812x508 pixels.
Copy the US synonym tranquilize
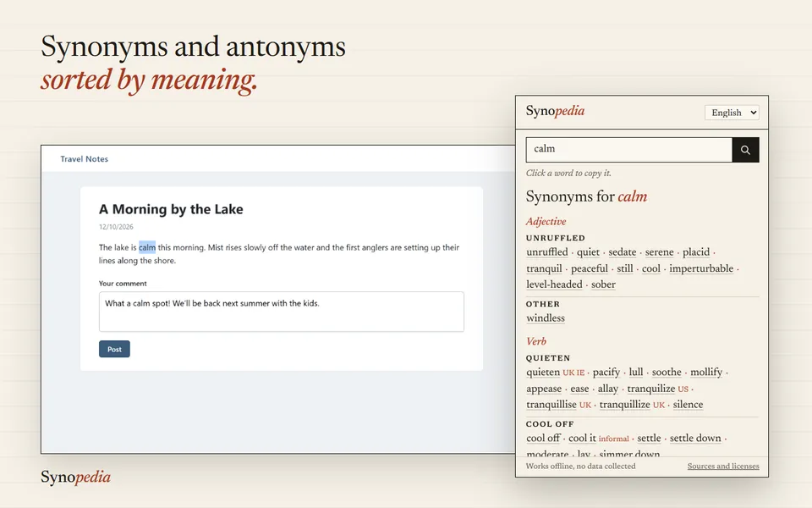tap(651, 389)
